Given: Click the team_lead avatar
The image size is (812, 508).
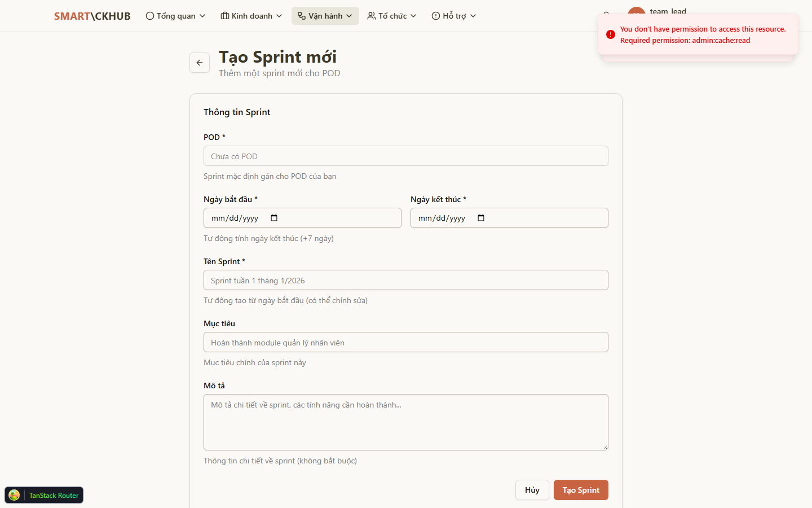Looking at the screenshot, I should click(636, 12).
